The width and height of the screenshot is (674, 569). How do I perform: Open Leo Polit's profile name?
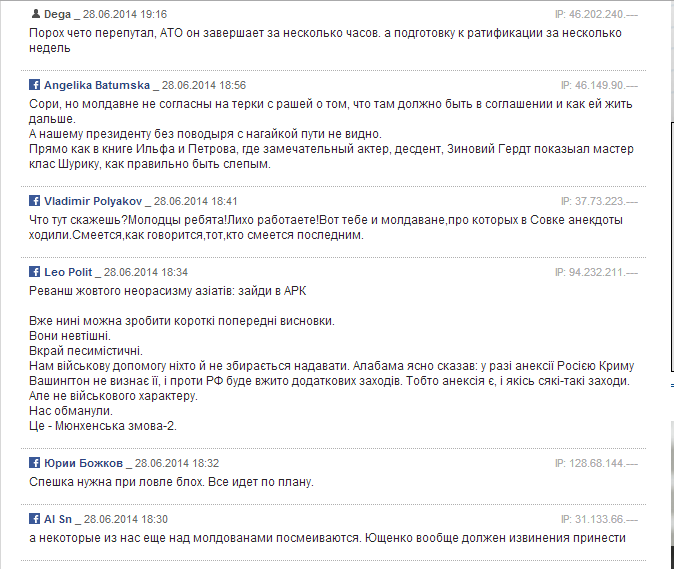(68, 272)
